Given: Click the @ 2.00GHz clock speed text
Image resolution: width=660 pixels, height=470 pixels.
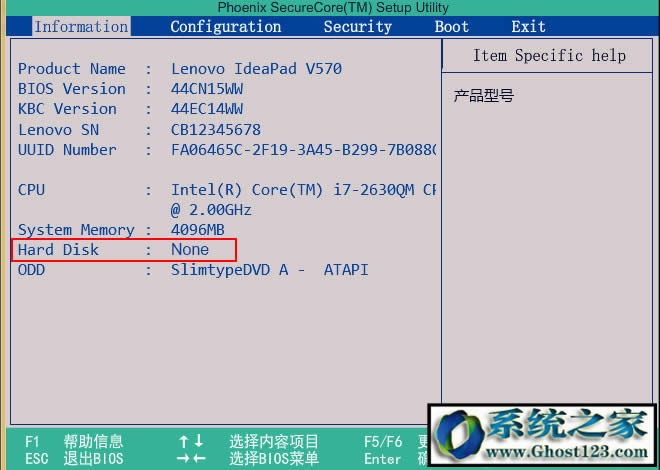Looking at the screenshot, I should coord(211,210).
